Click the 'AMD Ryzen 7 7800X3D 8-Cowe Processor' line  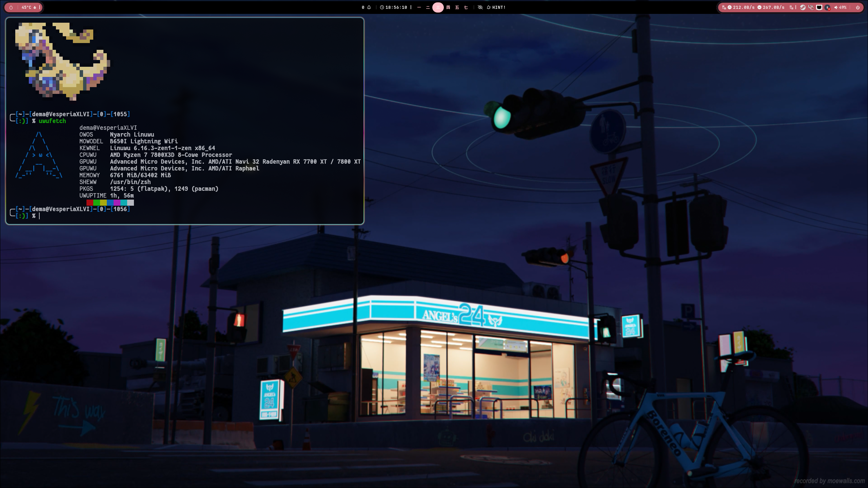pyautogui.click(x=171, y=155)
